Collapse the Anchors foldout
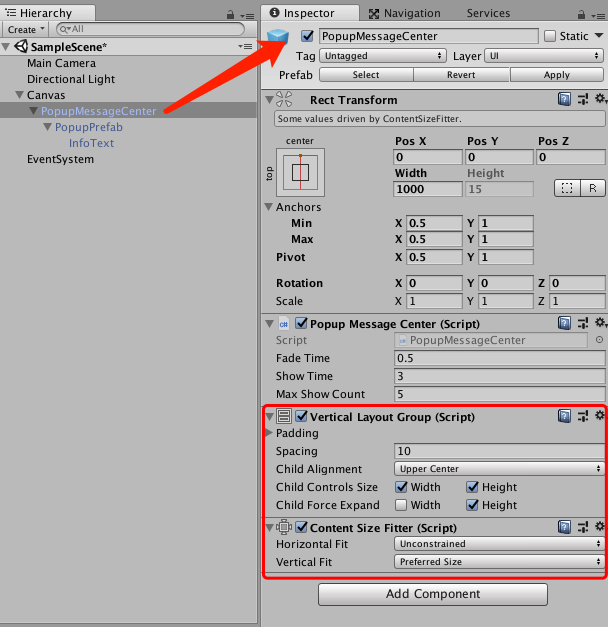 [268, 206]
